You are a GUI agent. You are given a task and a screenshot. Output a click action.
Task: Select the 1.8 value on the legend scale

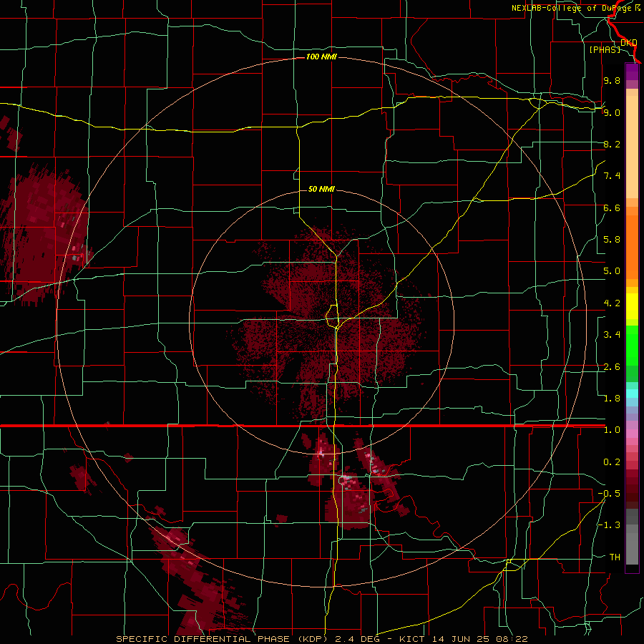pos(612,399)
